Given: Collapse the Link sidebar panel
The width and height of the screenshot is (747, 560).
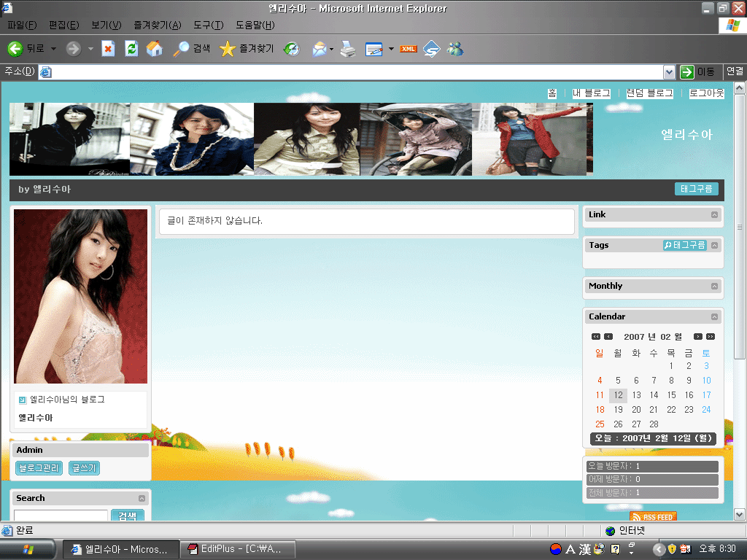Looking at the screenshot, I should (714, 214).
